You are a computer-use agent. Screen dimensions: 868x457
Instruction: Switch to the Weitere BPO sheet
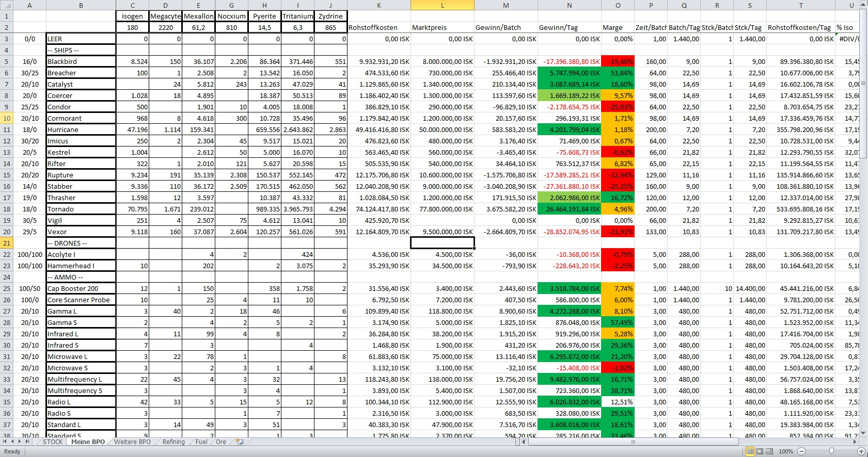[132, 442]
